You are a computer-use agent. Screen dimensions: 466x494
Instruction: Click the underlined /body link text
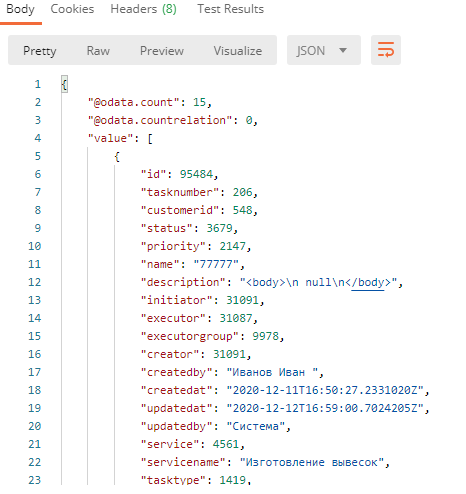tap(368, 283)
